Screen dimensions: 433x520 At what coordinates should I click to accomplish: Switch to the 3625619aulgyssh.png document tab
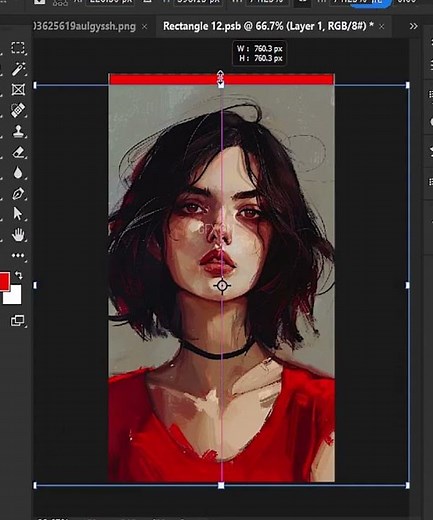[85, 26]
